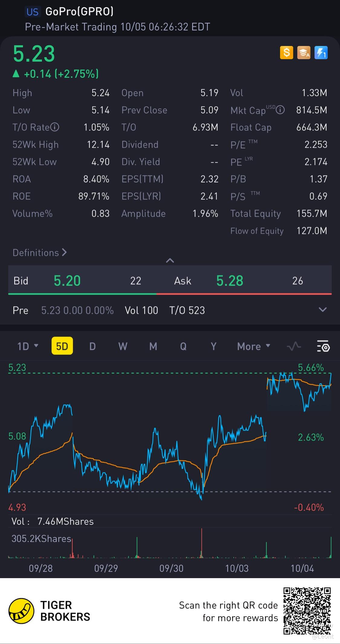Collapse the stock details panel arrow
Viewport: 340px width, 644px height.
(x=170, y=261)
